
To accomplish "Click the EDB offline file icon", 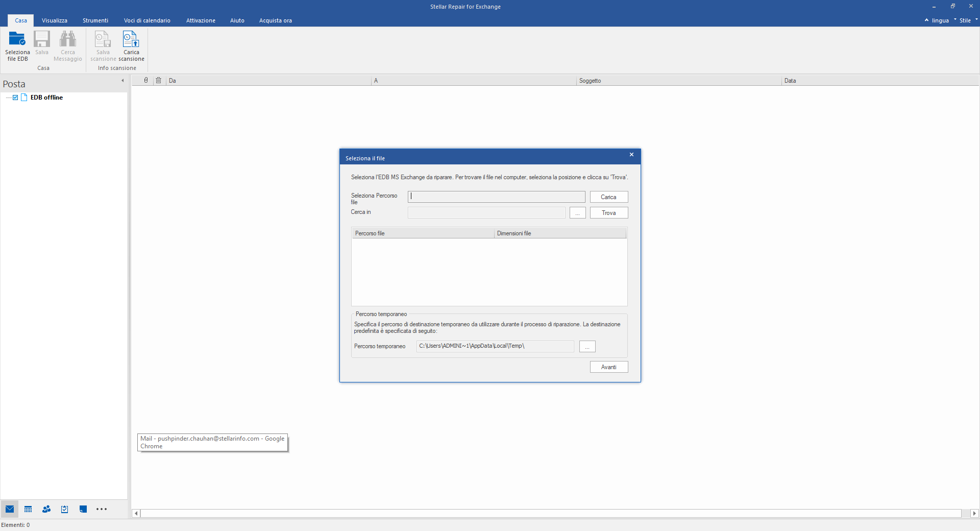I will [x=24, y=98].
